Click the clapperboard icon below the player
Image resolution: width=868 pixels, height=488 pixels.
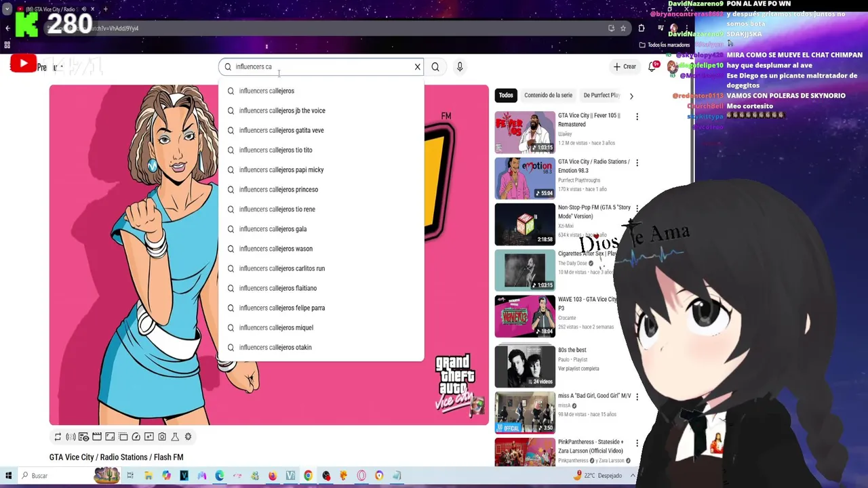tap(97, 436)
